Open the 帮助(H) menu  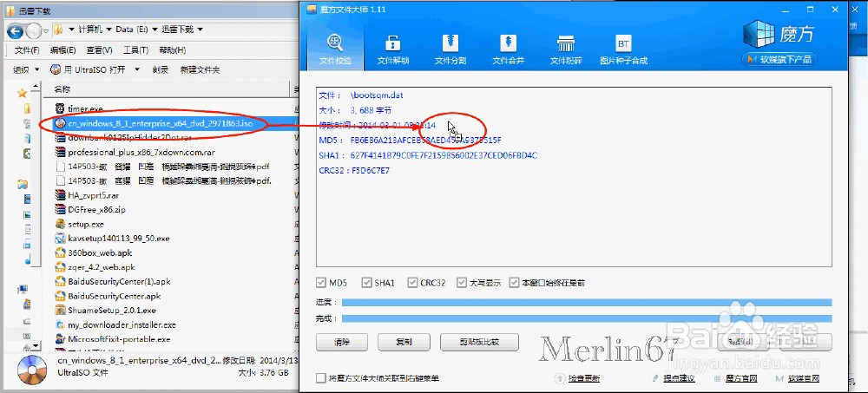click(x=172, y=50)
